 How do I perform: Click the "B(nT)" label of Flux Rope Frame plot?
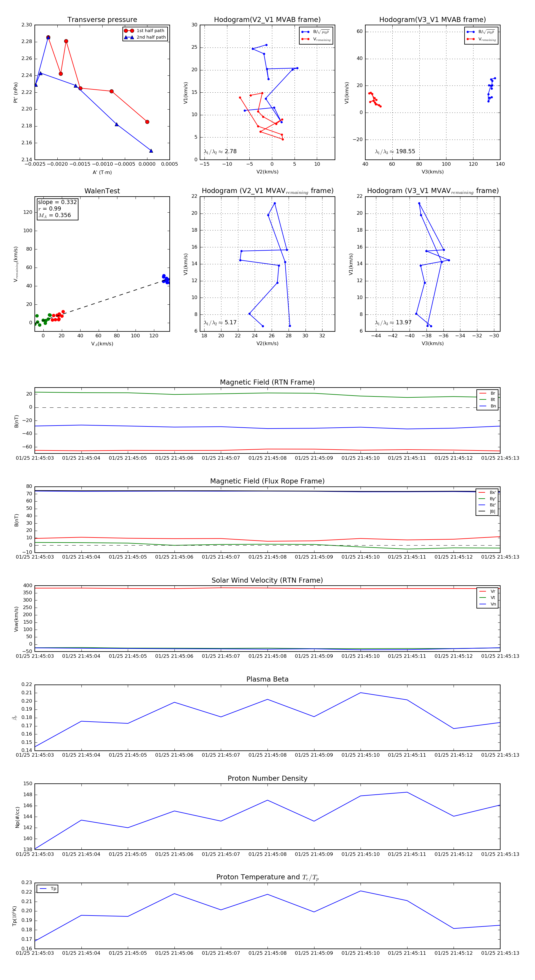(x=16, y=520)
